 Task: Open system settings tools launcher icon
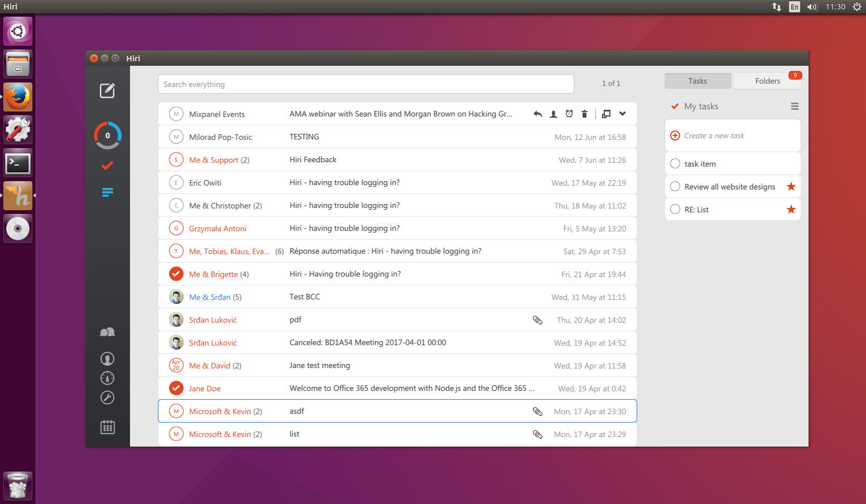(x=18, y=130)
